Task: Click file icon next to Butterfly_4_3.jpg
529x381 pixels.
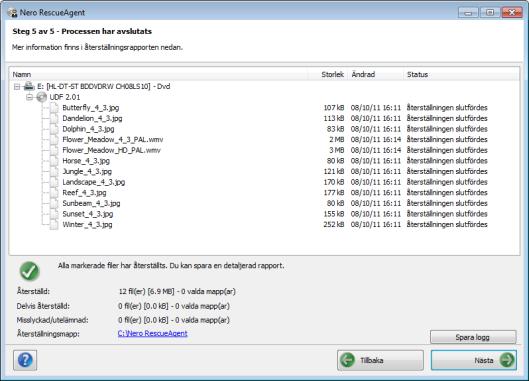Action: point(54,108)
